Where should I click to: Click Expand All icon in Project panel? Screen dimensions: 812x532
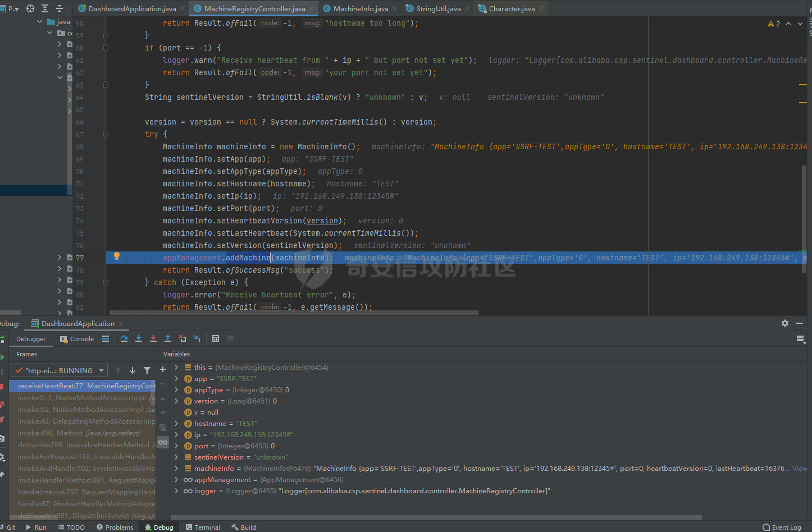45,8
